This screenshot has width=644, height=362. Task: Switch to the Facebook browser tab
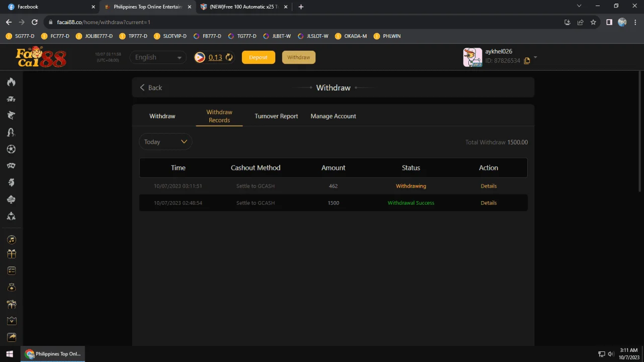click(50, 7)
